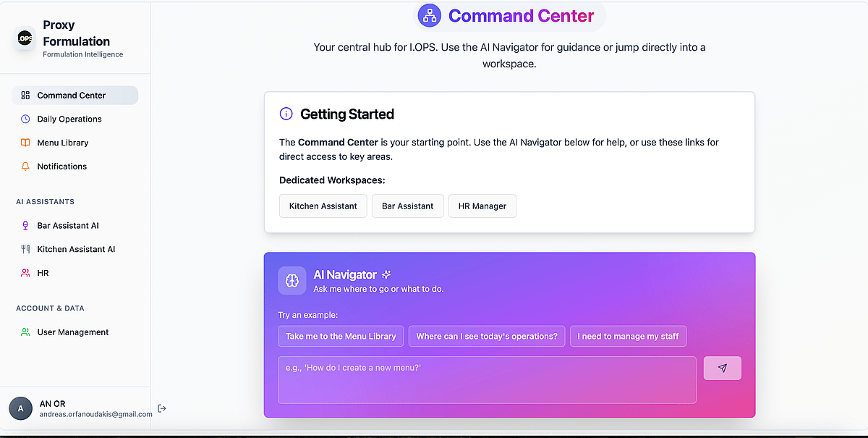Click the User Management icon
This screenshot has height=438, width=868.
click(25, 332)
